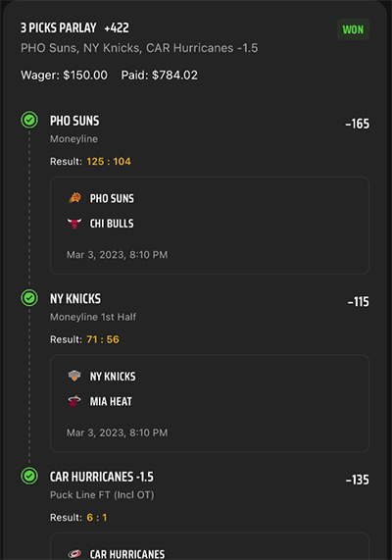Screen dimensions: 392x560
Task: Open the NY Knicks vs MIA Heat game card
Action: click(210, 403)
